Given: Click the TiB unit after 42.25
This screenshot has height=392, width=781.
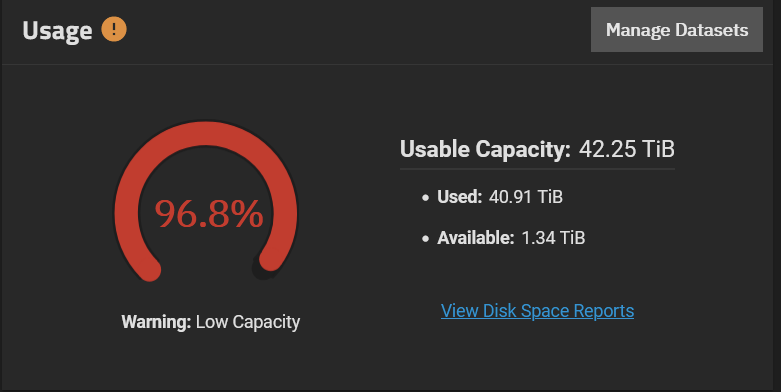Looking at the screenshot, I should [x=657, y=149].
